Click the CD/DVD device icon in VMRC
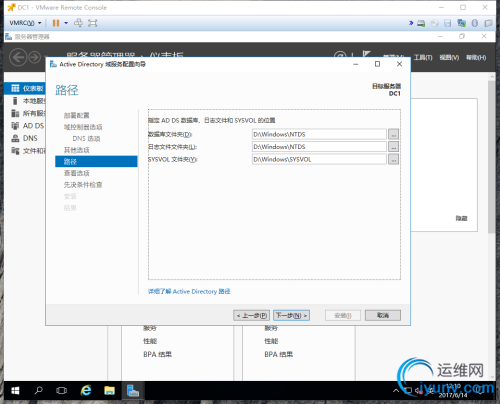 pyautogui.click(x=435, y=23)
